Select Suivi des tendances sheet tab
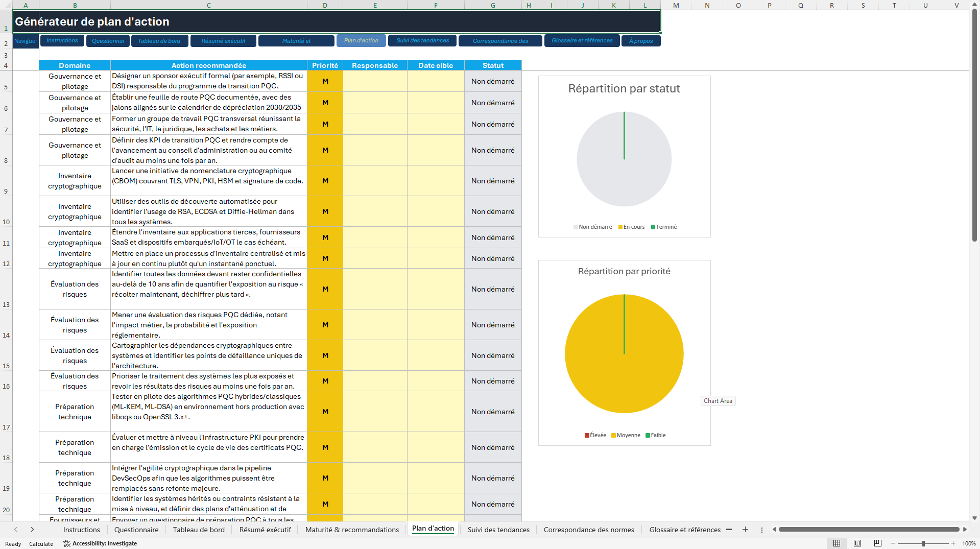 coord(498,530)
